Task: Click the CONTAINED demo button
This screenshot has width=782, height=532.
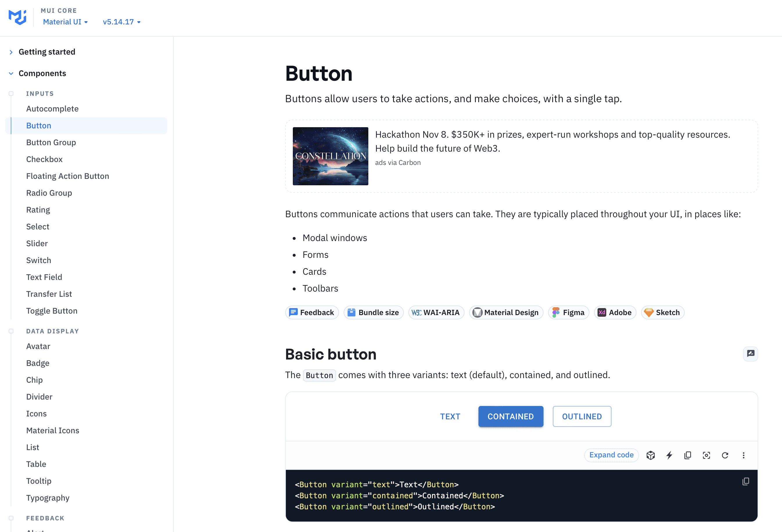Action: click(510, 416)
